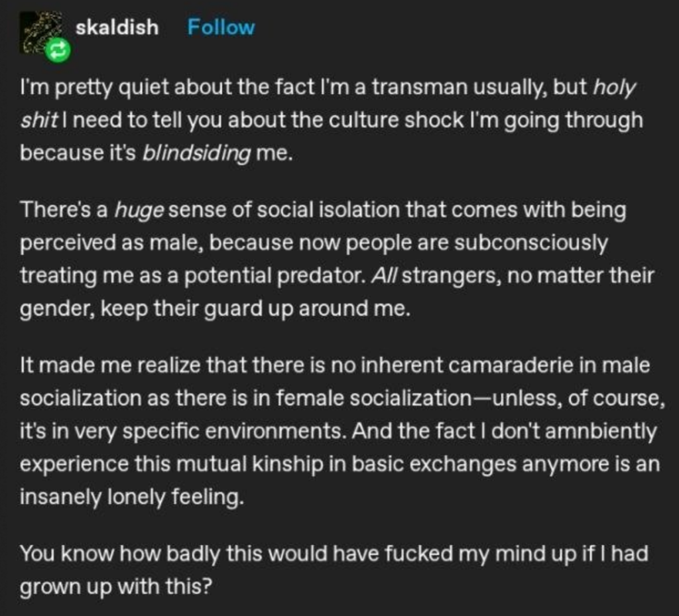The width and height of the screenshot is (679, 616).
Task: Click the italic word "blindsiding"
Action: coord(196,152)
